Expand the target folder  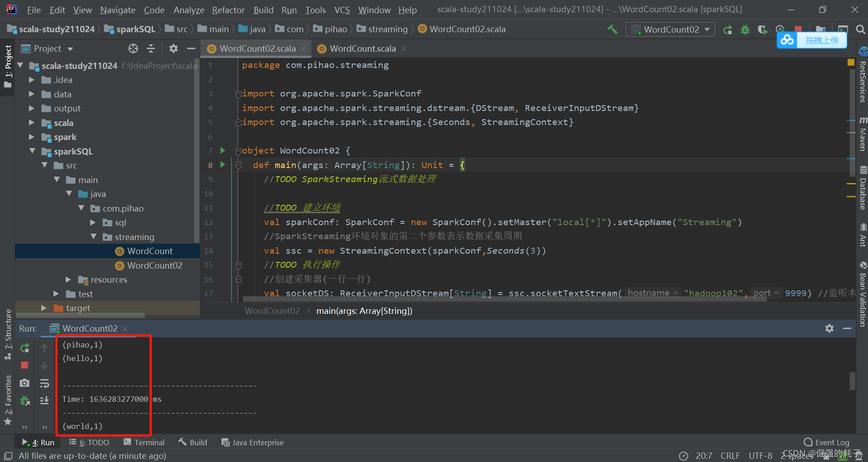click(44, 308)
